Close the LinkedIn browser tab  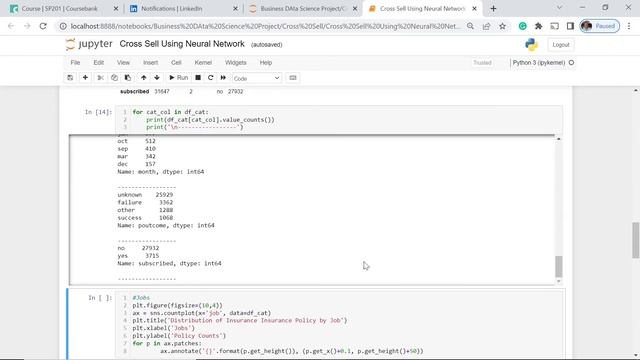[x=235, y=9]
